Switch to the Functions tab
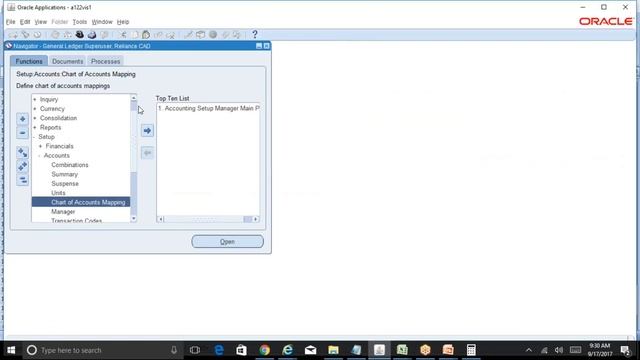The image size is (640, 360). (x=29, y=61)
